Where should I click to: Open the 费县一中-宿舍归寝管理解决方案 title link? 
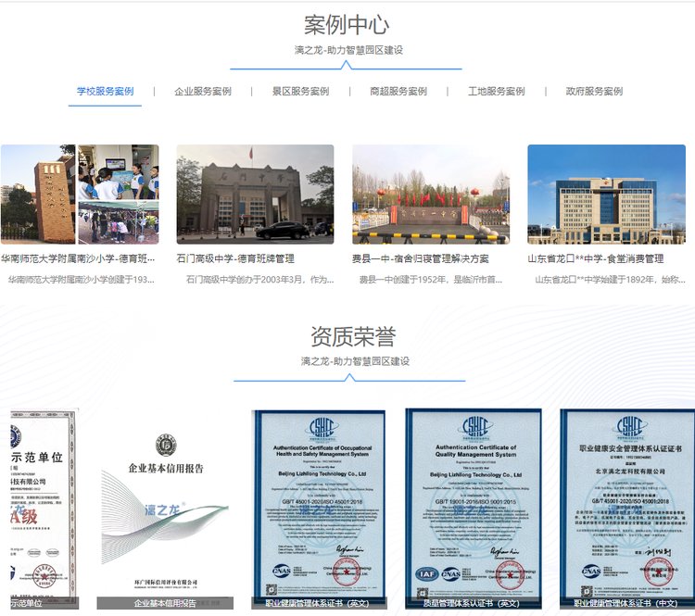[x=421, y=258]
